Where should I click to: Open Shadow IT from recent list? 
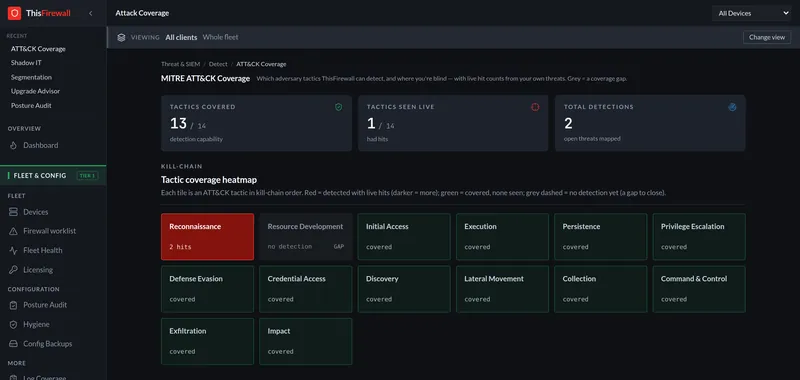(26, 63)
